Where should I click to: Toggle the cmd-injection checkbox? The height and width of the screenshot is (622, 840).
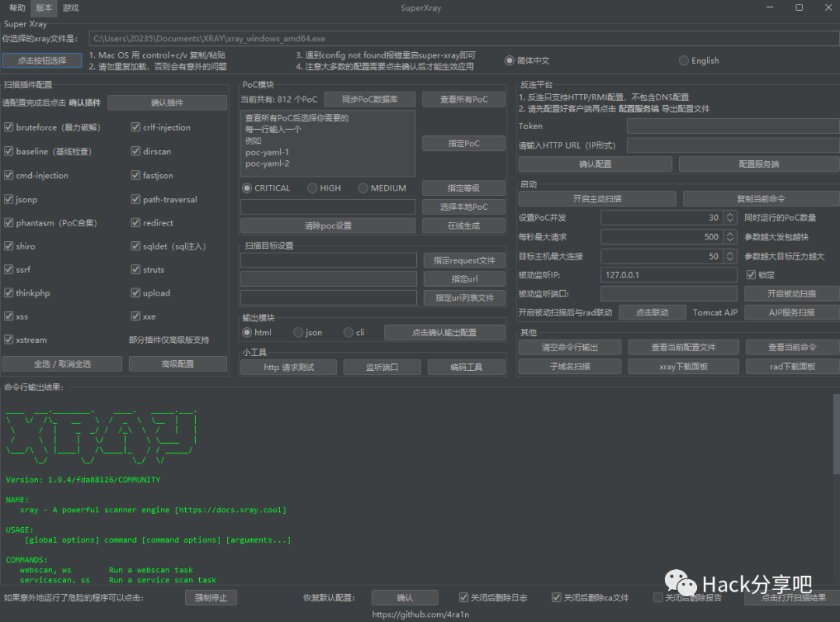(9, 175)
